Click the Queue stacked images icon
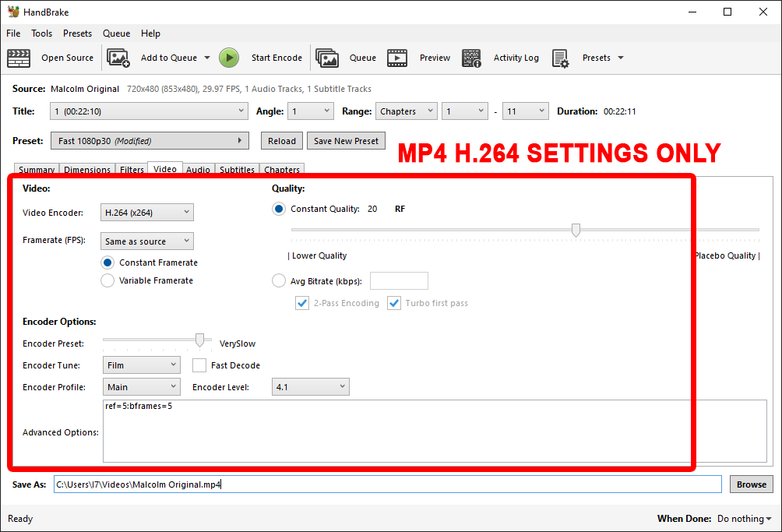 tap(327, 58)
